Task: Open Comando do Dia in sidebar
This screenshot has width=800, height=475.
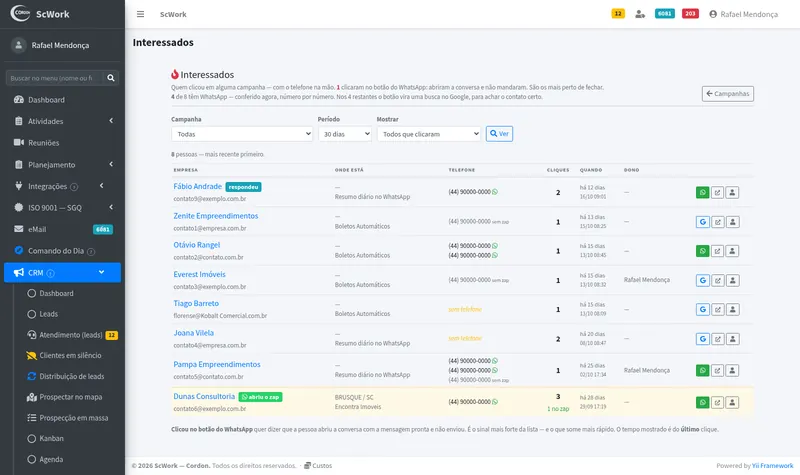Action: [62, 251]
